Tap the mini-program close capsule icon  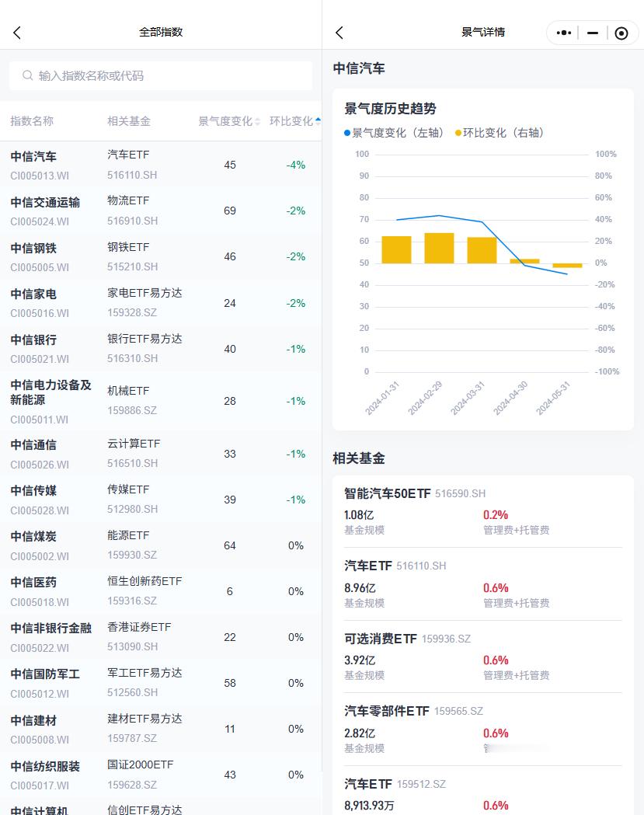click(x=621, y=33)
